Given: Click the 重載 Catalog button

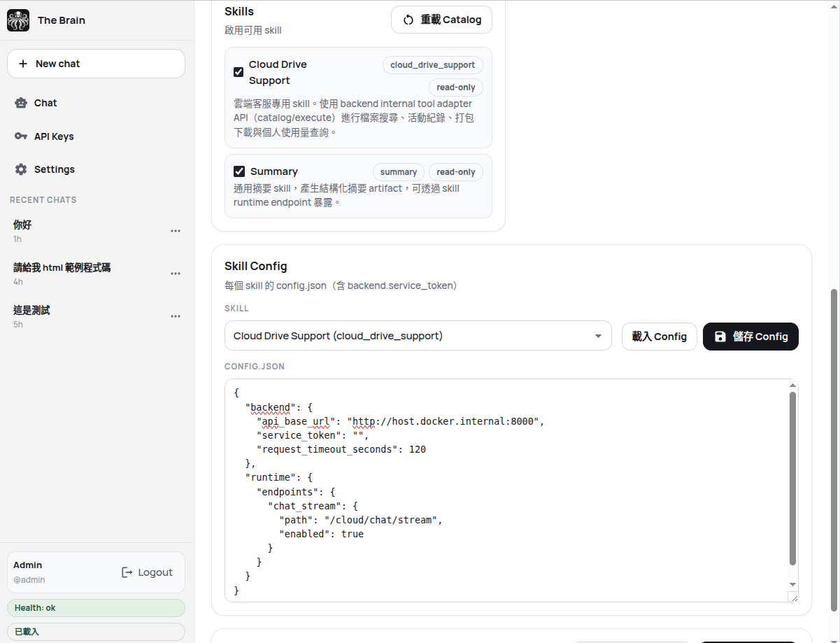Looking at the screenshot, I should pyautogui.click(x=441, y=20).
